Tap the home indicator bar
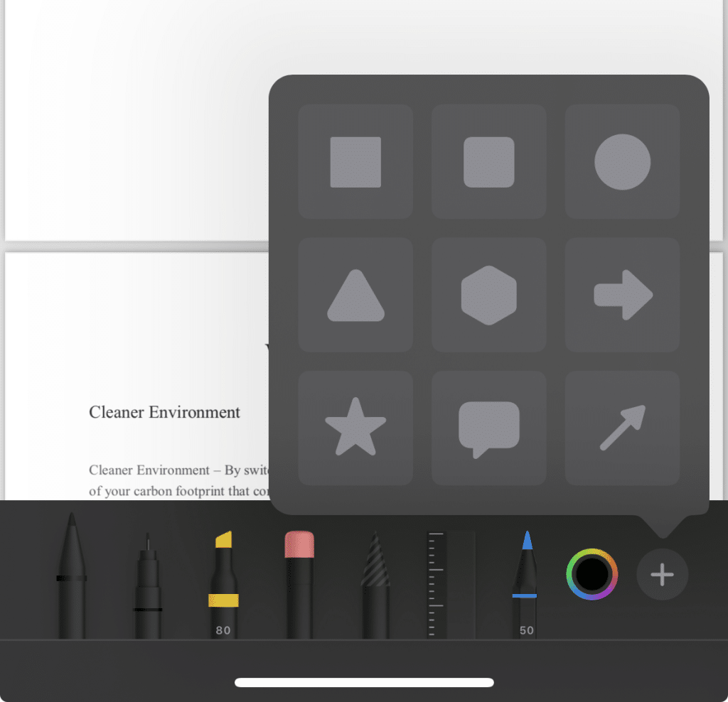The width and height of the screenshot is (728, 702). pyautogui.click(x=364, y=683)
